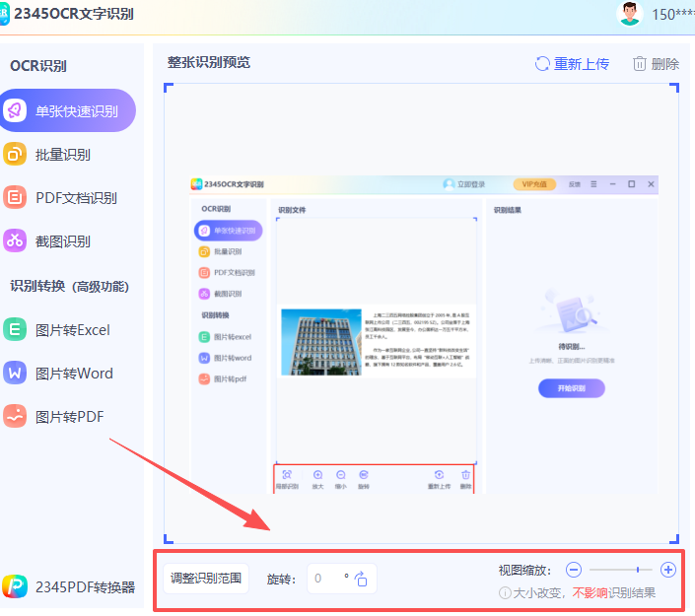Click the 视图缩放 zoom slider handle

point(638,570)
